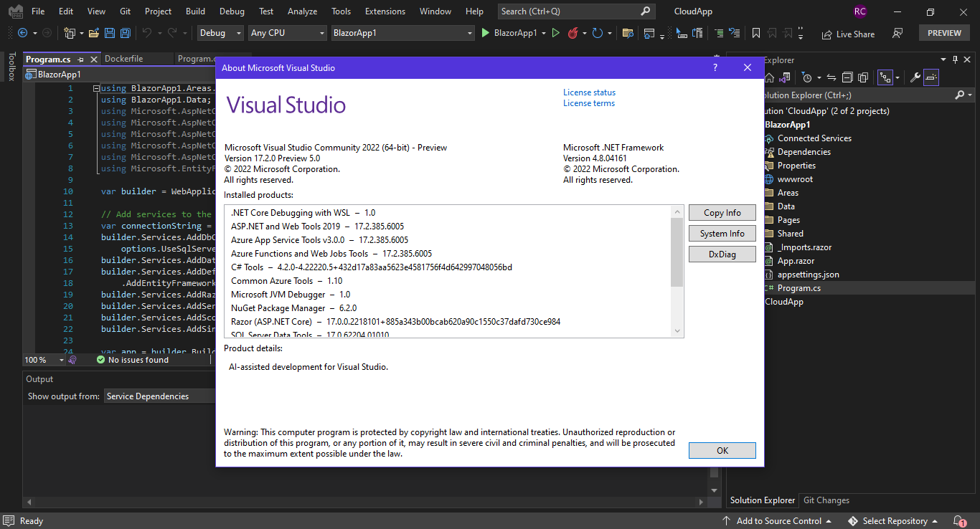Click the System Info button
This screenshot has width=980, height=529.
coord(722,234)
